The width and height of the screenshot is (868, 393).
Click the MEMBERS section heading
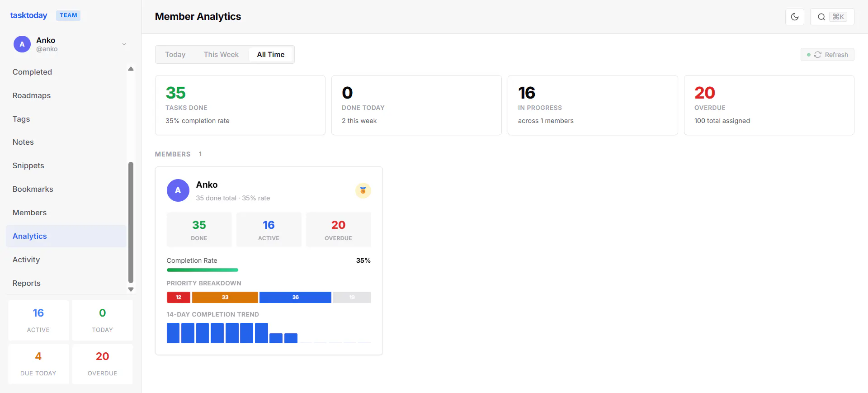tap(173, 154)
